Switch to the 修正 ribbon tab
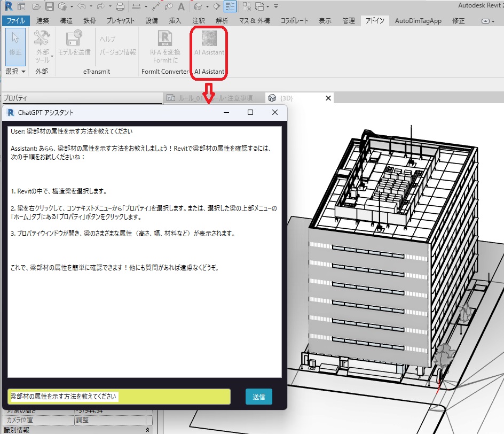This screenshot has height=434, width=504. coord(459,21)
